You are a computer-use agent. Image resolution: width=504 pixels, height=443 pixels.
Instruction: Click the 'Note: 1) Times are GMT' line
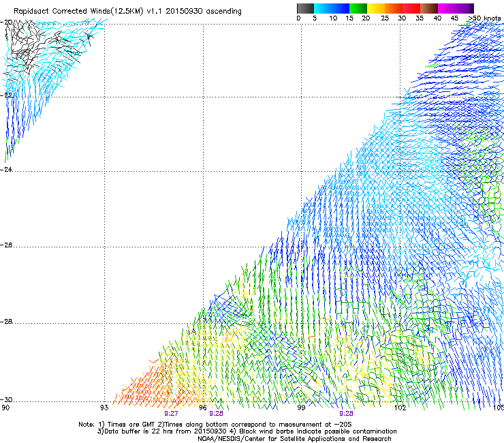pyautogui.click(x=215, y=425)
